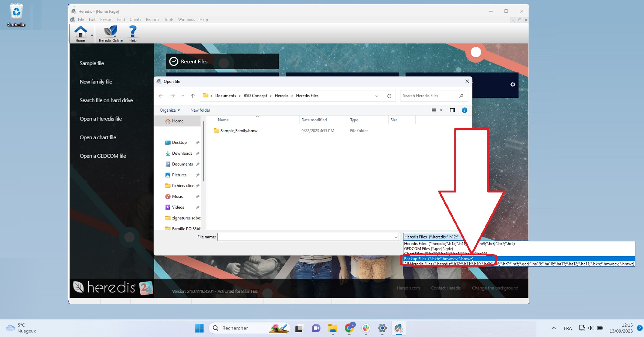Viewport: 644px width, 337px height.
Task: Select Backup Files filter option
Action: pos(439,259)
